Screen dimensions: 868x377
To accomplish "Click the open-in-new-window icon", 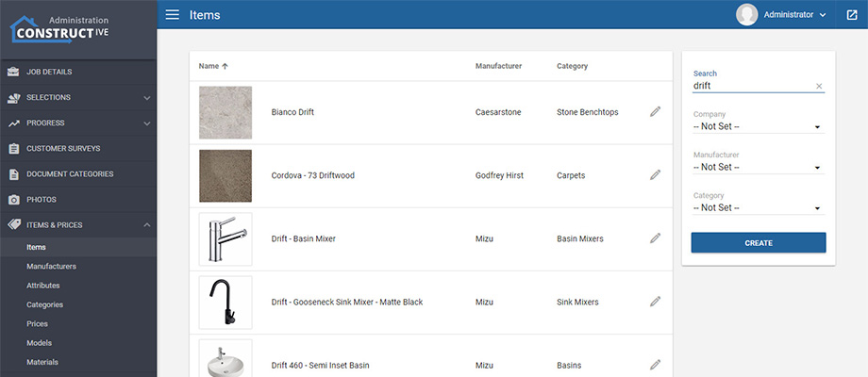I will pos(852,14).
